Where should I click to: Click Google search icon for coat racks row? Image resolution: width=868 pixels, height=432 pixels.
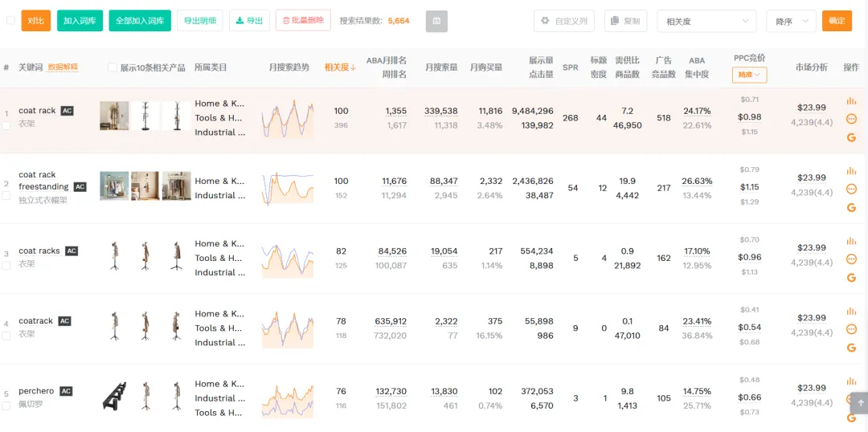851,277
